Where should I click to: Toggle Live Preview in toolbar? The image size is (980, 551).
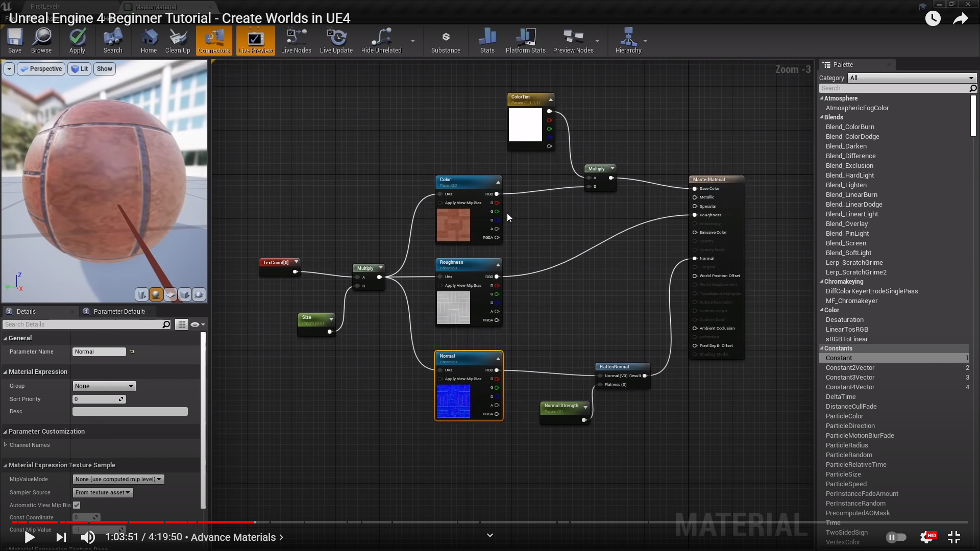click(255, 40)
